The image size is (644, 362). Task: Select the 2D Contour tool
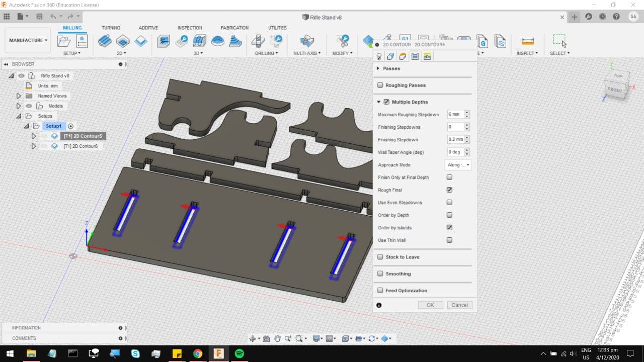click(x=140, y=41)
